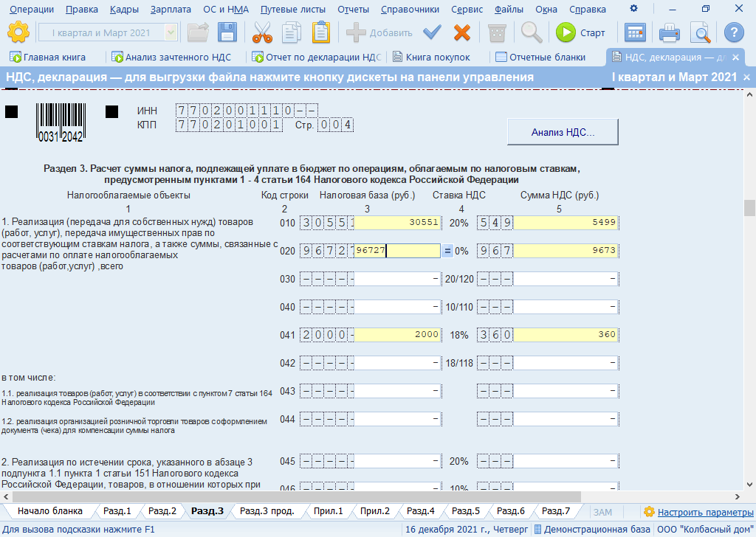Click the blue checkmark confirm icon

432,32
